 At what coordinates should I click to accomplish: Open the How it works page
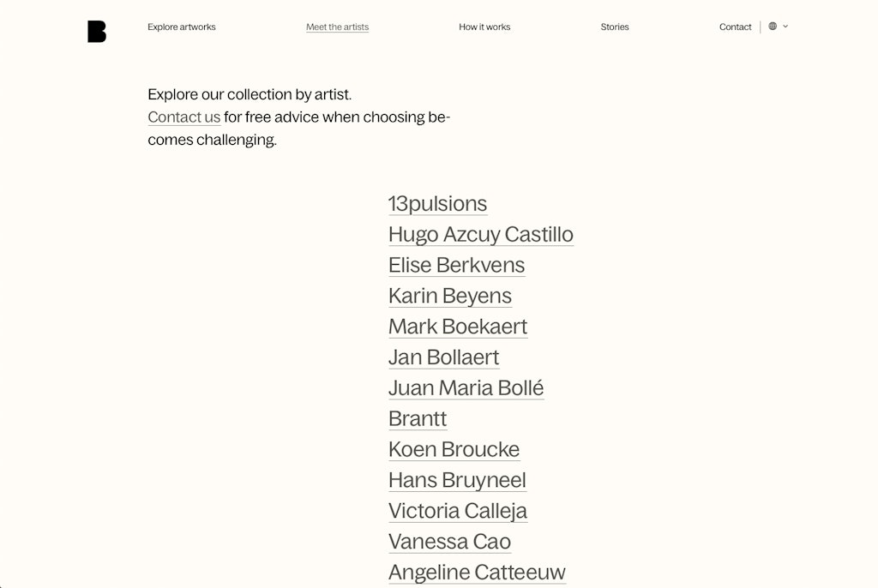pos(484,27)
